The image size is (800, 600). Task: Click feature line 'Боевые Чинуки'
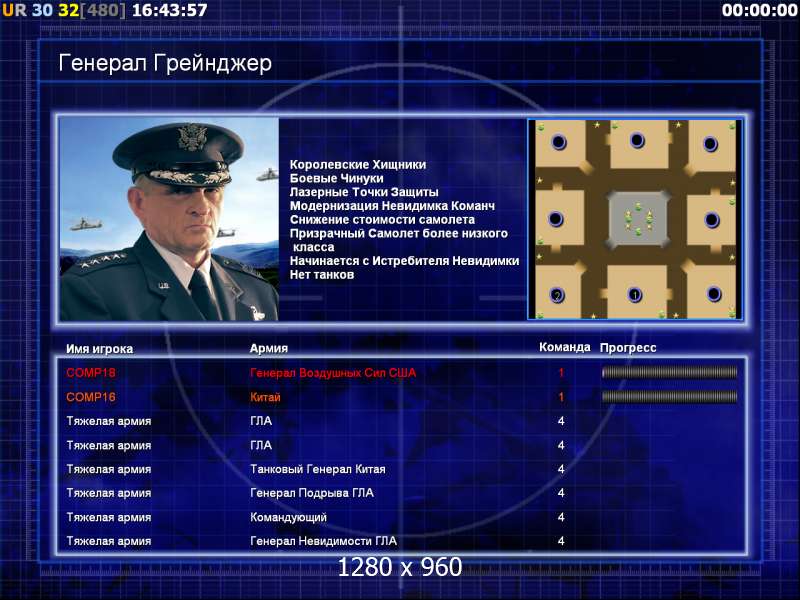pos(337,178)
